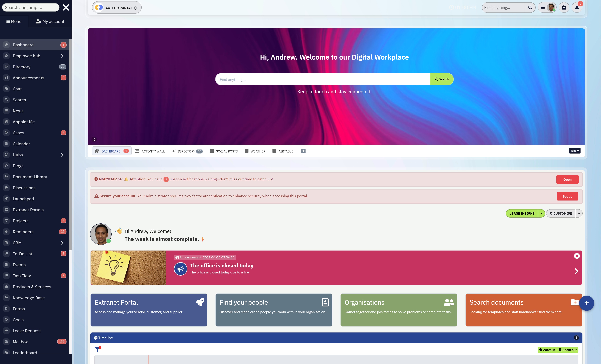Dismiss the office closed announcement

(577, 256)
